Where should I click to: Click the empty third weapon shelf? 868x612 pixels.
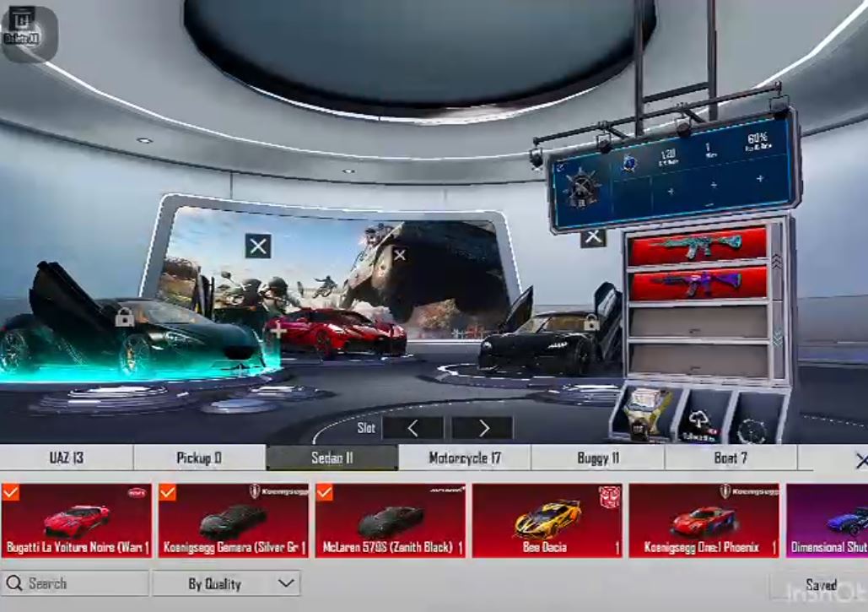(698, 322)
